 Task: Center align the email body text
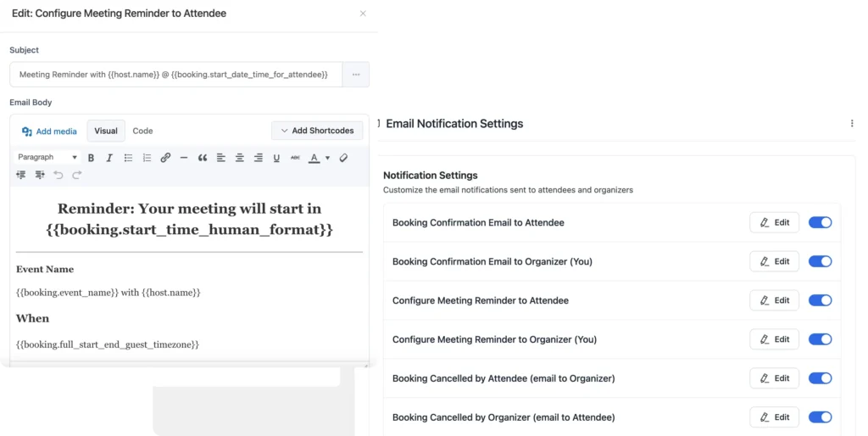[x=240, y=158]
